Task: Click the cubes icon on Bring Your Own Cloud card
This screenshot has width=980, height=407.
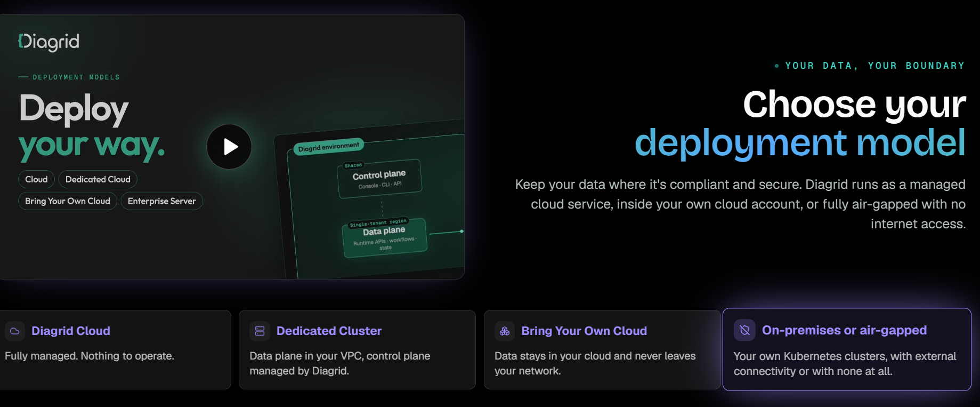Action: point(505,331)
